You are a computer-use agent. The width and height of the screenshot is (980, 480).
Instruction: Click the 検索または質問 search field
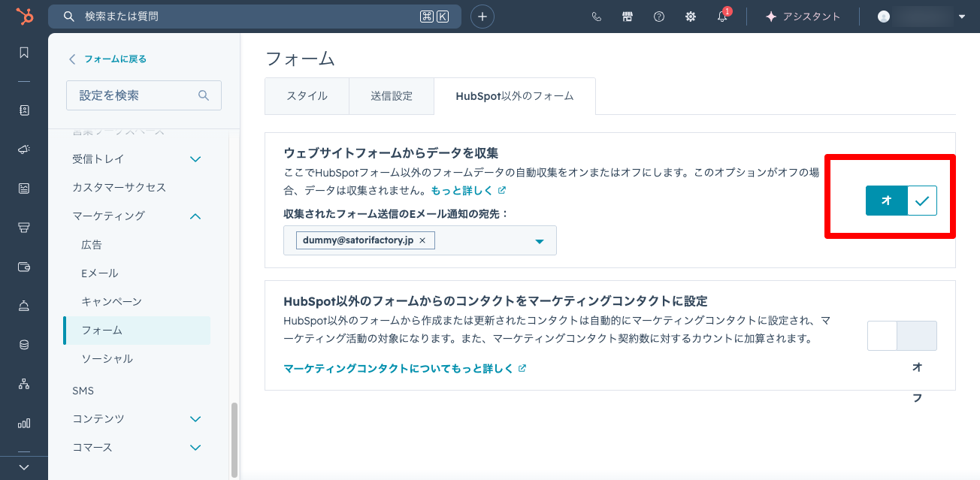click(256, 17)
